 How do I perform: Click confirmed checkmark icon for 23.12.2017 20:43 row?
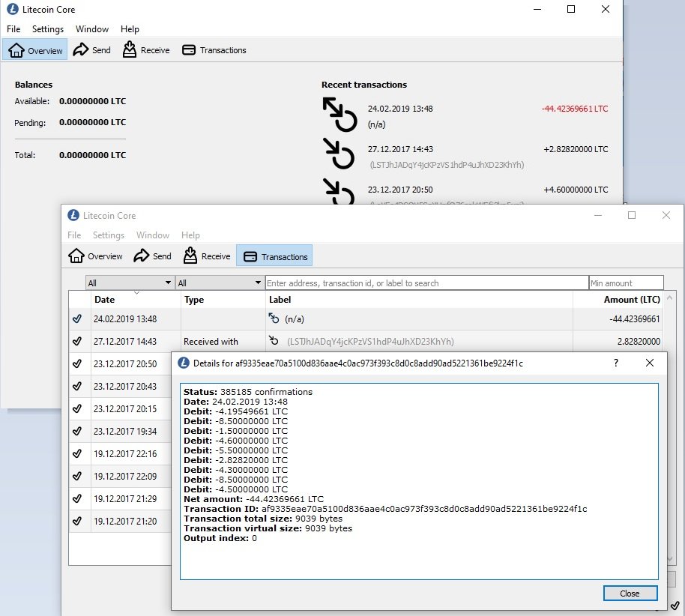point(77,386)
